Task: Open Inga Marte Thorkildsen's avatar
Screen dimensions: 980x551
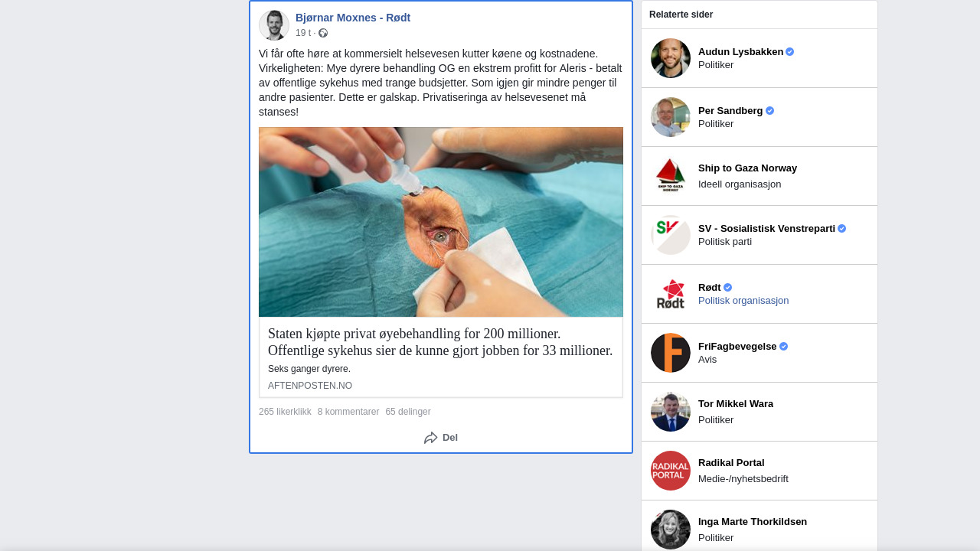Action: (671, 530)
